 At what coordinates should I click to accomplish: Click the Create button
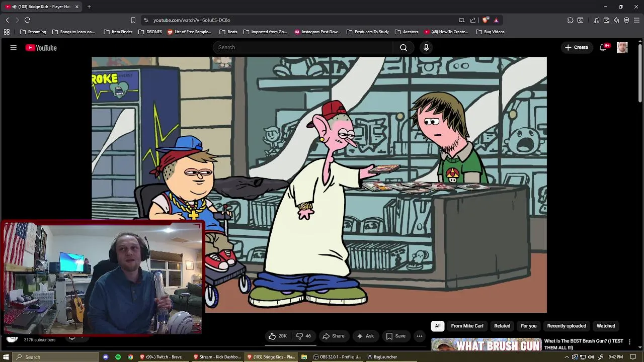click(577, 47)
